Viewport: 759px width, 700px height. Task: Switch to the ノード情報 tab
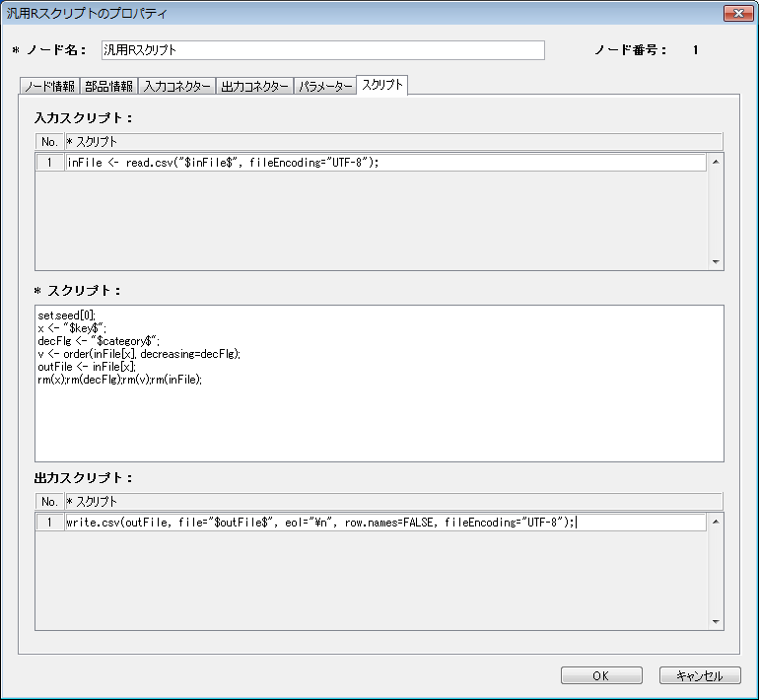click(x=49, y=87)
